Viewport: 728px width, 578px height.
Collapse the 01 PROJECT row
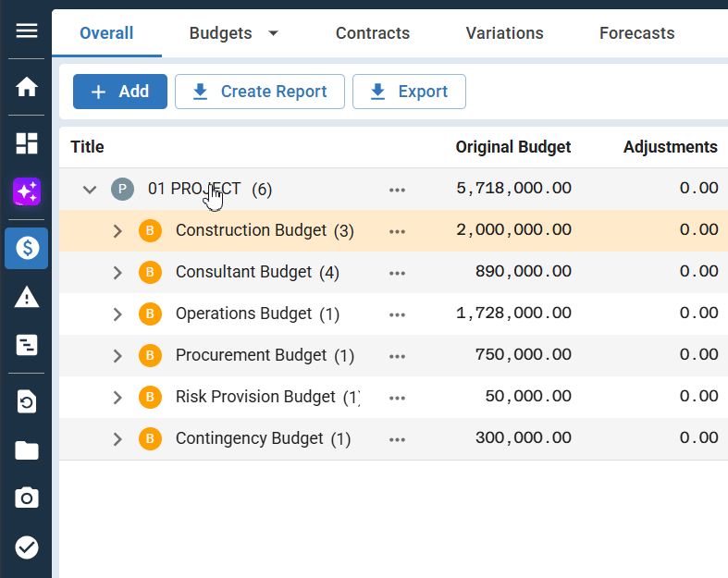click(90, 190)
